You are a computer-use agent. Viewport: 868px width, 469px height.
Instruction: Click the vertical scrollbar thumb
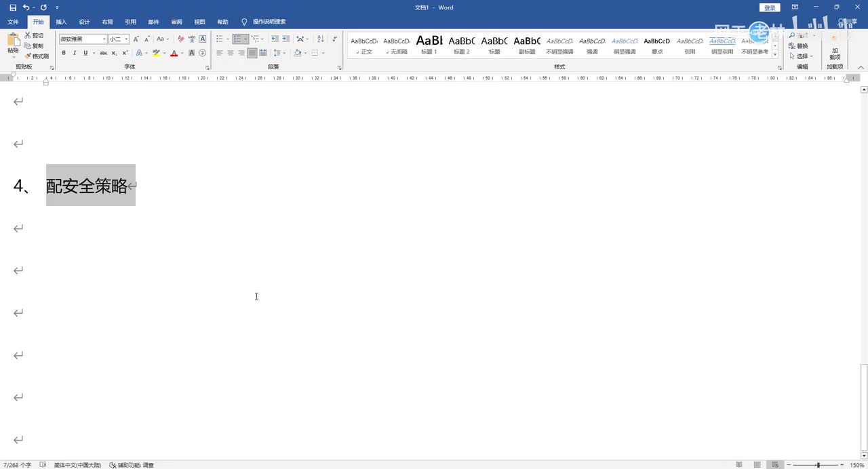(x=864, y=407)
